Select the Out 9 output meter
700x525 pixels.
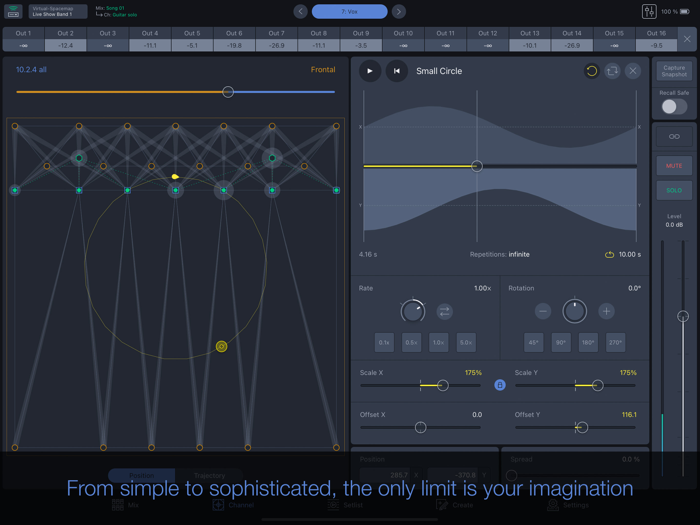(361, 39)
